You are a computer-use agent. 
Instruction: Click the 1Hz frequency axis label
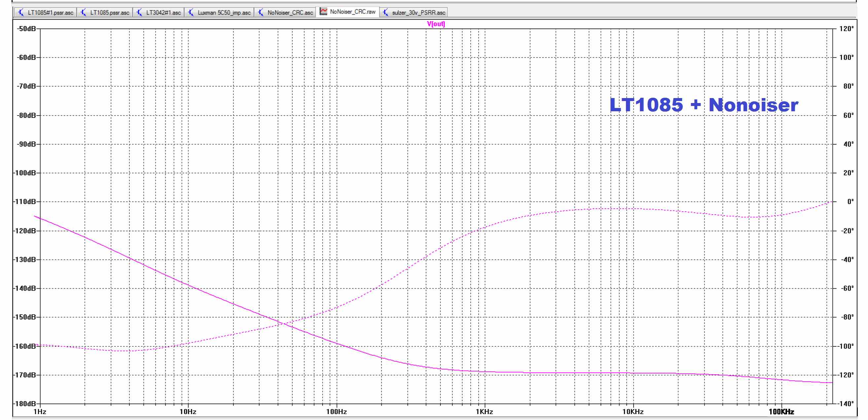point(40,411)
